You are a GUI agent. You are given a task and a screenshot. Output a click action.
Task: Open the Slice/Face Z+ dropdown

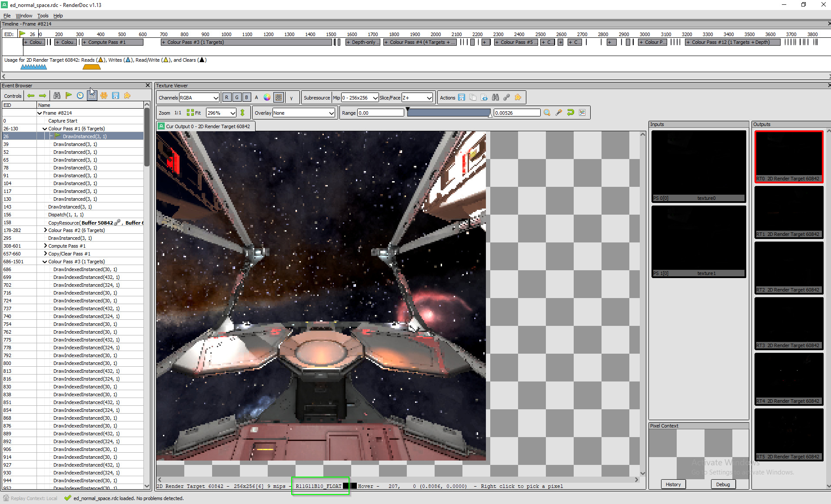[417, 98]
